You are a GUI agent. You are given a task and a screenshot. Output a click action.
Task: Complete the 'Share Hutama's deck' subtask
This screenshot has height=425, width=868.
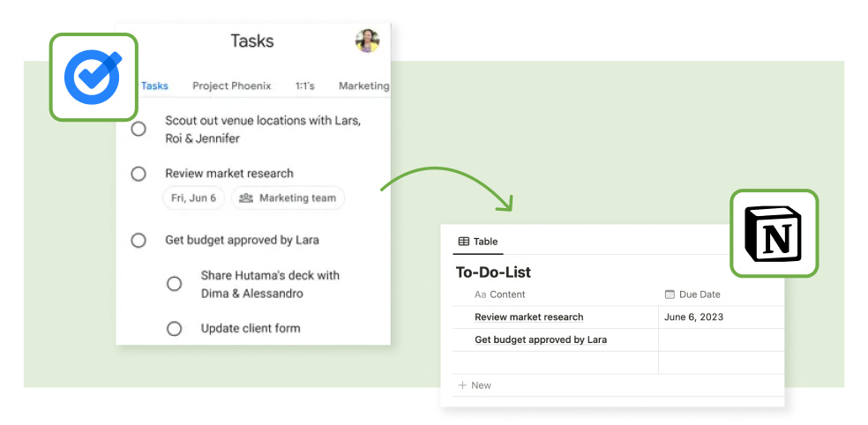click(175, 284)
